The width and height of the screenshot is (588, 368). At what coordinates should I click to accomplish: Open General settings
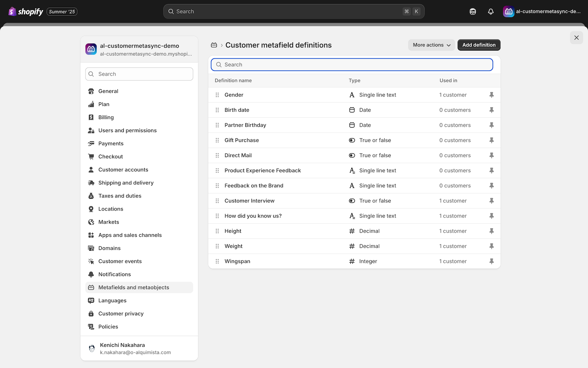tap(139, 91)
